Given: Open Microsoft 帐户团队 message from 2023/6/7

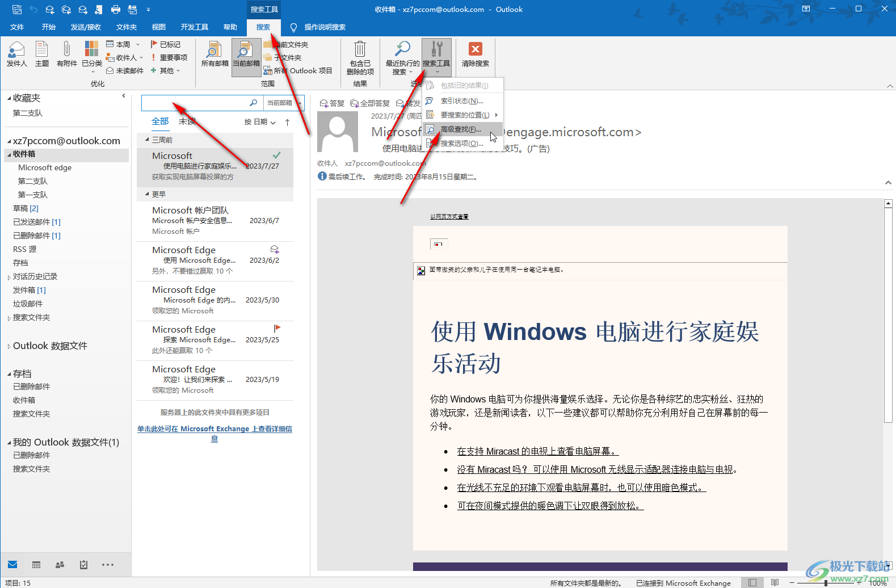Looking at the screenshot, I should 215,220.
